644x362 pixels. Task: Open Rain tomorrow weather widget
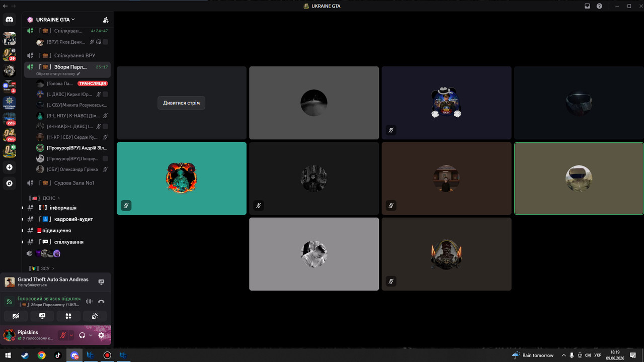coord(533,355)
